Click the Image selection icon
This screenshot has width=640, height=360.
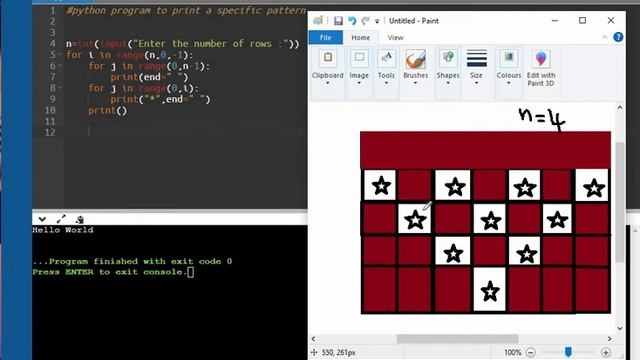pos(359,58)
